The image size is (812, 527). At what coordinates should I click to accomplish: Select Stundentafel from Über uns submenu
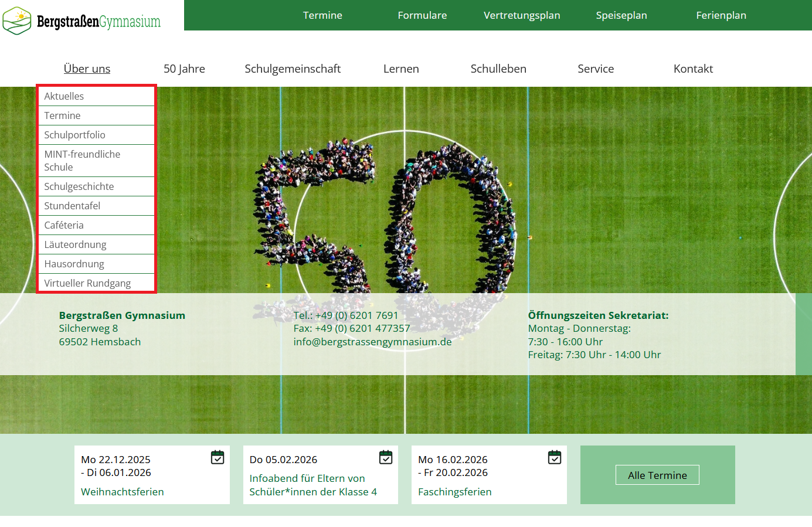pos(72,206)
